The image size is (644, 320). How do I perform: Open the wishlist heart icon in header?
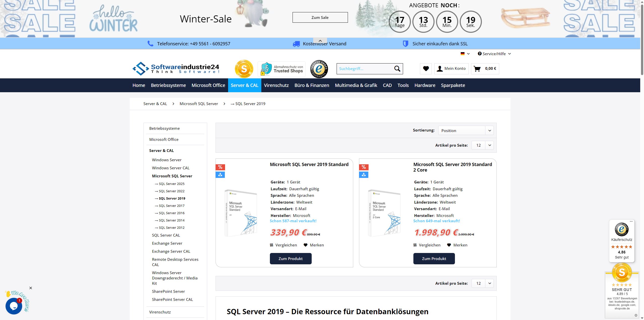[x=426, y=69]
